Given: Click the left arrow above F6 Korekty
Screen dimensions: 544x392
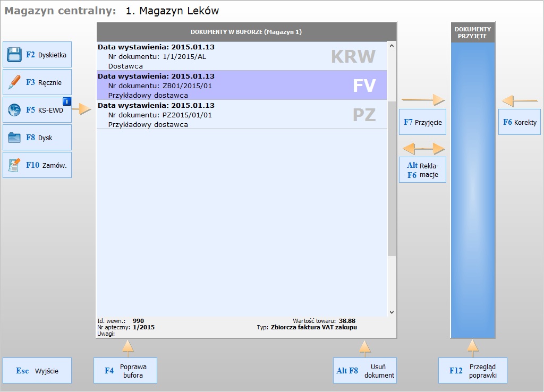Looking at the screenshot, I should coord(520,100).
